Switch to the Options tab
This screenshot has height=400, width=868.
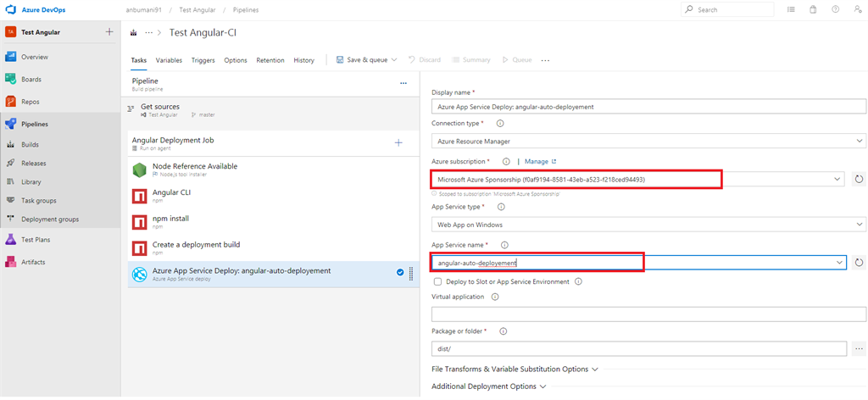point(236,60)
